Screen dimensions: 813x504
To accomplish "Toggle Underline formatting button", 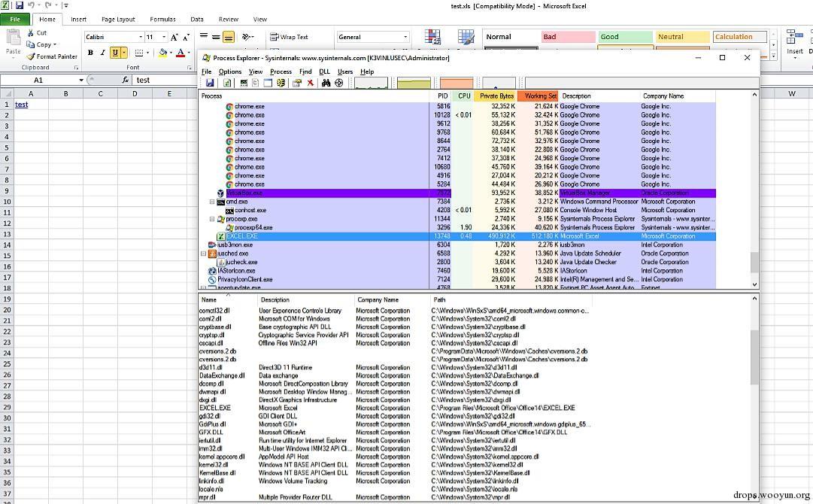I will tap(114, 53).
